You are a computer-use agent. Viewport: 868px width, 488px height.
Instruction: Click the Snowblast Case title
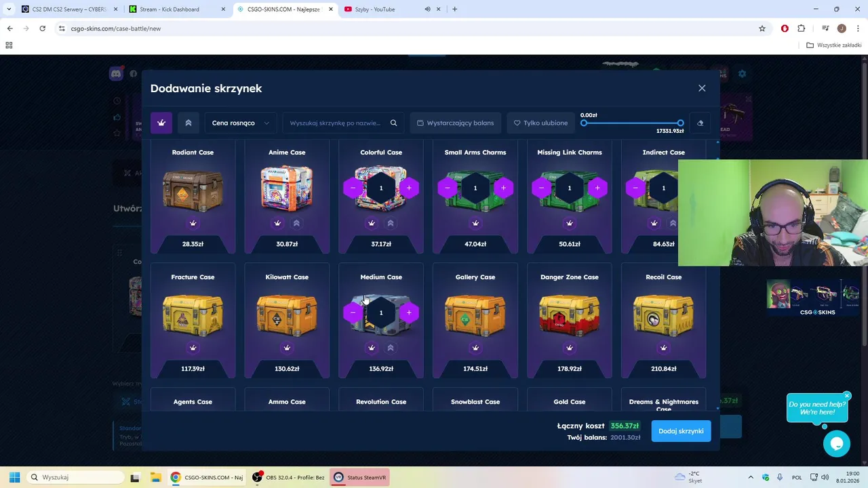(475, 402)
